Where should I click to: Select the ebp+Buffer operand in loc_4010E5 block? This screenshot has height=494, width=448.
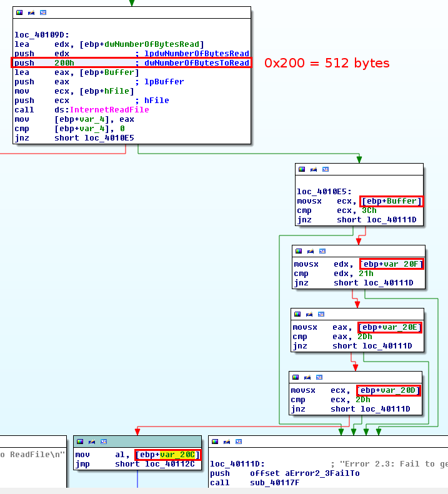pos(392,201)
